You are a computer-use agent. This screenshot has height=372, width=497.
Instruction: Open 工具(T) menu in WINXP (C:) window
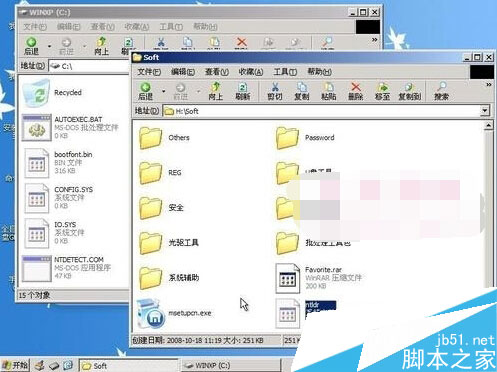point(171,26)
